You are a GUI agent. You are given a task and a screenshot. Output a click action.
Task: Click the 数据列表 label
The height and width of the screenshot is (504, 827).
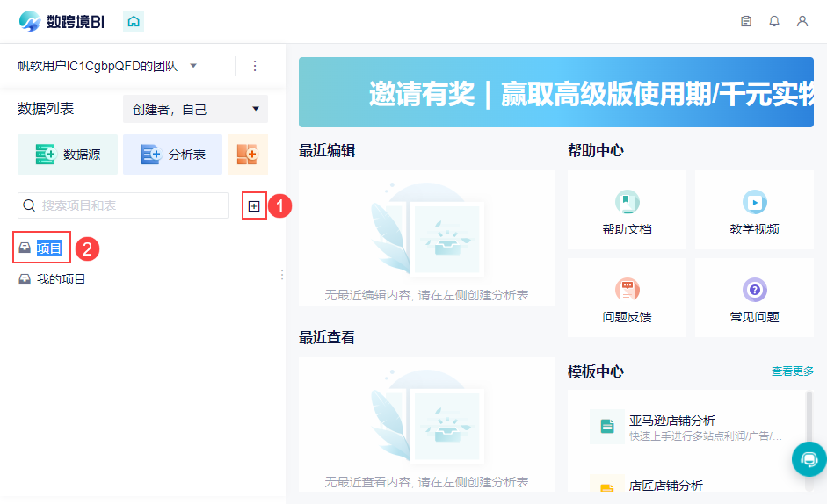point(46,109)
